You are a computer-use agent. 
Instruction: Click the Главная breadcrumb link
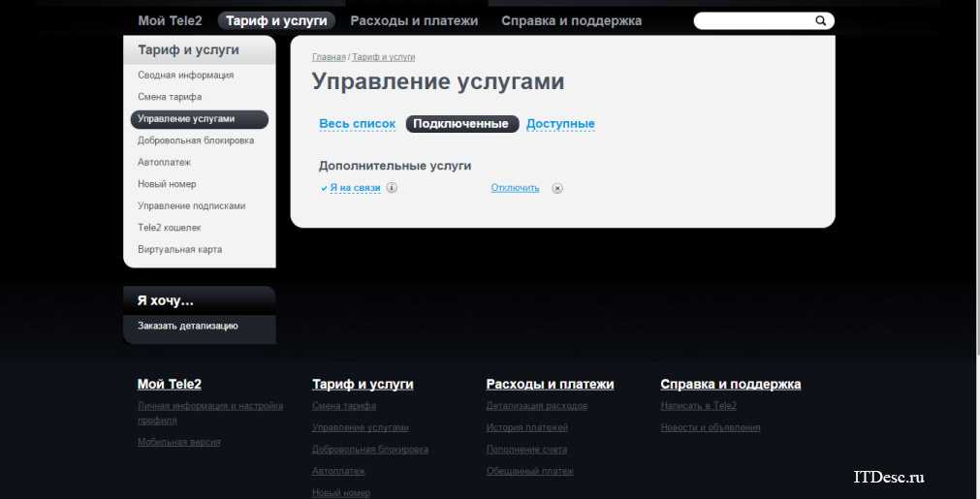329,58
